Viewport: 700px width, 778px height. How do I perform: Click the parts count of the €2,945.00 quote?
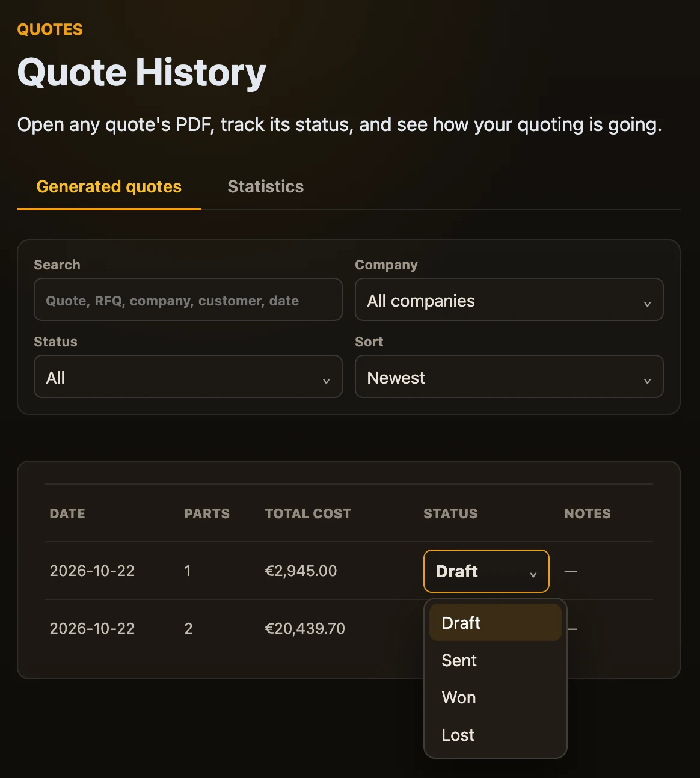188,571
